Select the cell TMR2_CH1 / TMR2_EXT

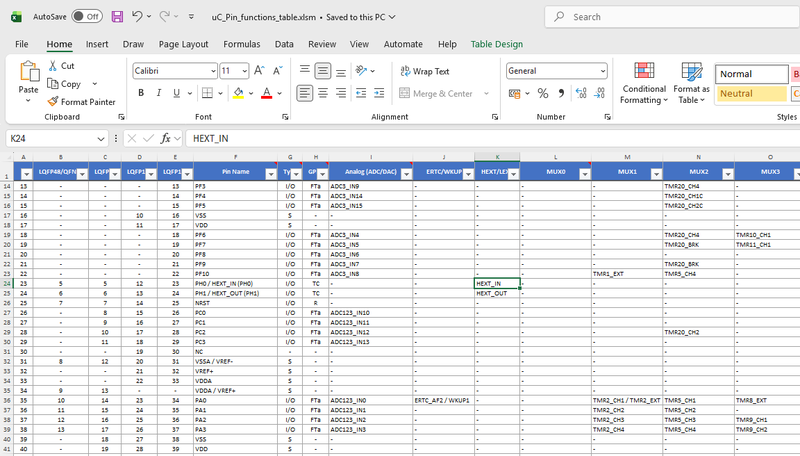point(627,400)
